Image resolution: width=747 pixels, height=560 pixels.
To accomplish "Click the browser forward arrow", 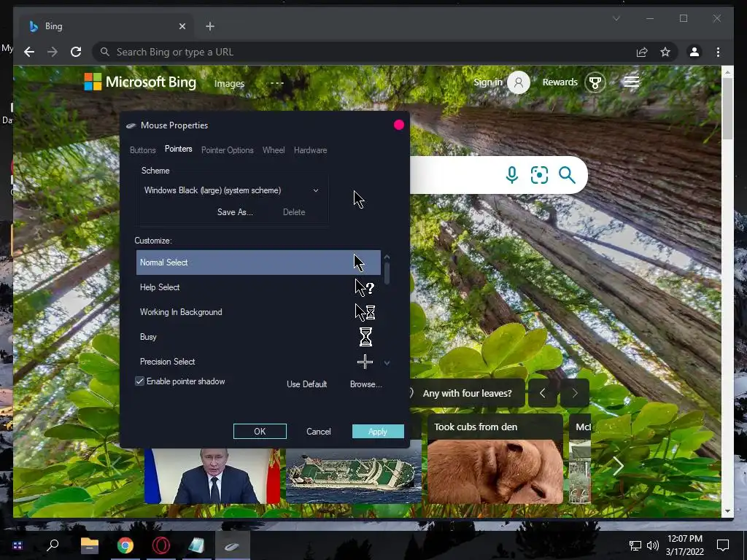I will point(53,52).
